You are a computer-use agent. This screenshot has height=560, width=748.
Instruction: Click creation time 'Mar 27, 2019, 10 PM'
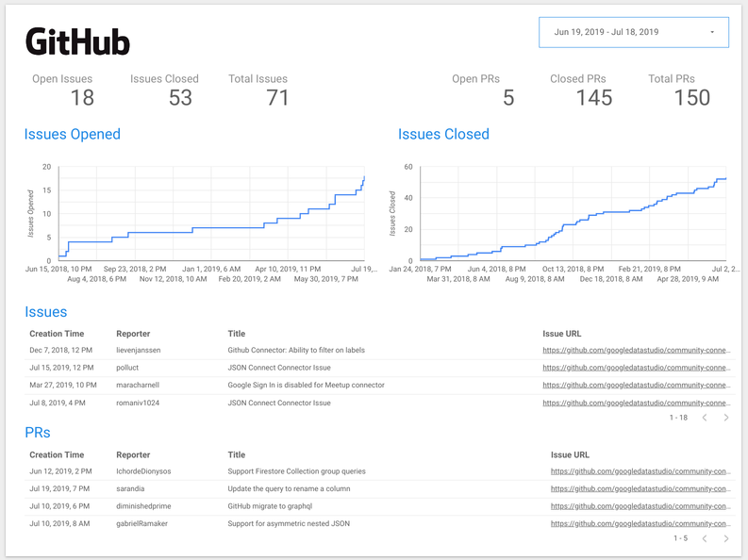click(x=63, y=385)
